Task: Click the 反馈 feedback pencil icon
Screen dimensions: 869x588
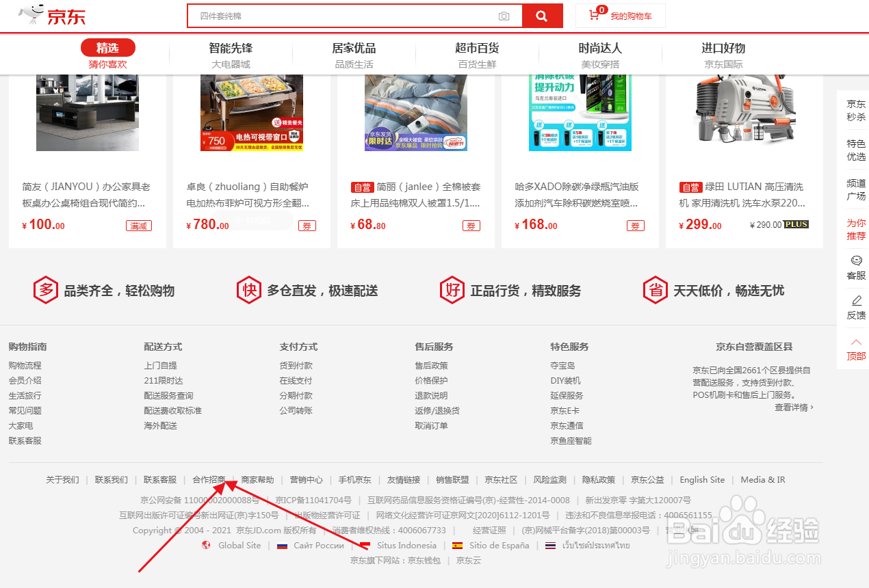Action: [x=855, y=308]
